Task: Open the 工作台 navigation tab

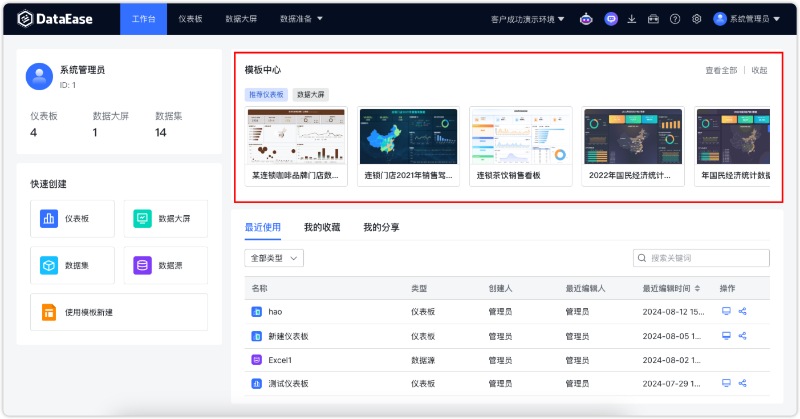Action: click(x=143, y=19)
